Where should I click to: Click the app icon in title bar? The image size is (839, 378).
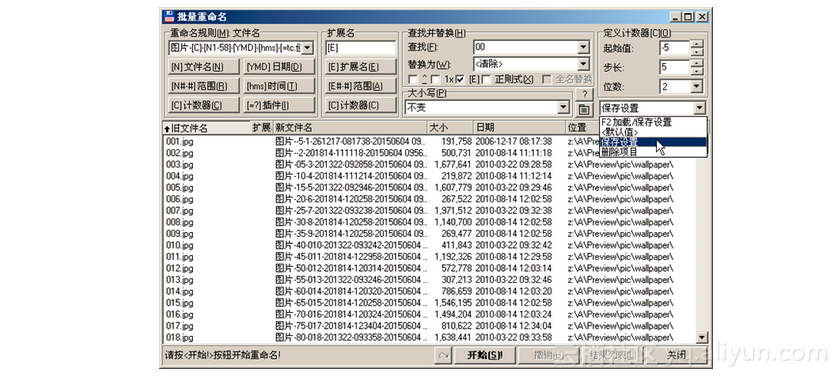tap(170, 17)
